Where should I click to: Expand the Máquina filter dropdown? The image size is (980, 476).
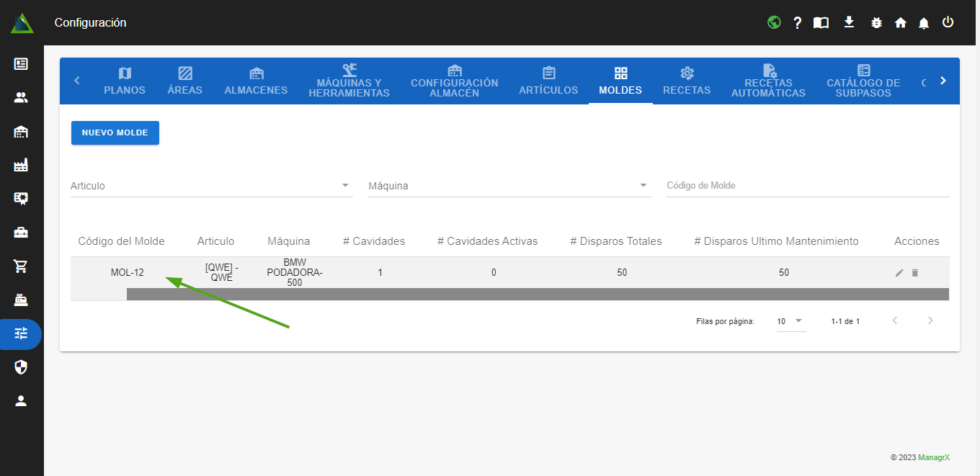click(643, 186)
